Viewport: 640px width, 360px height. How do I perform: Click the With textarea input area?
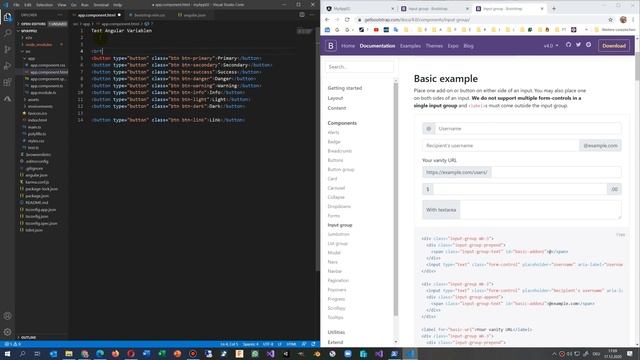[x=540, y=210]
